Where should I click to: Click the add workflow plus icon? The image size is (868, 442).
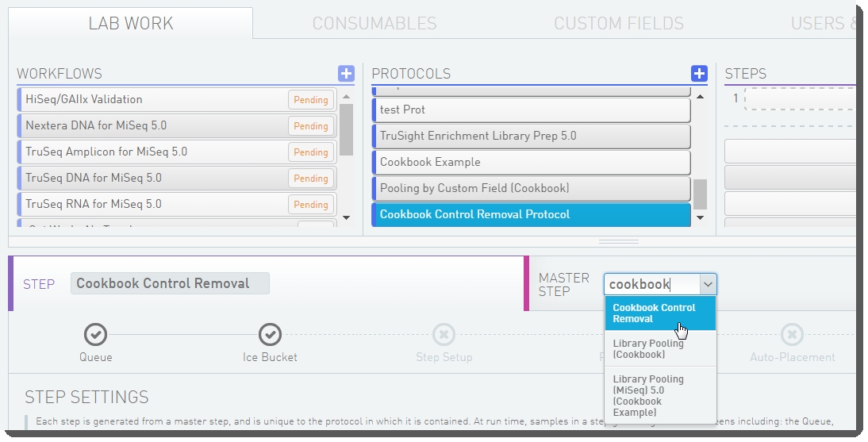[x=346, y=74]
